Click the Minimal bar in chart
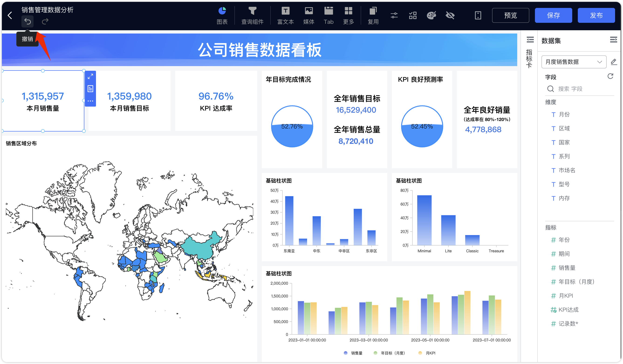 pos(424,220)
